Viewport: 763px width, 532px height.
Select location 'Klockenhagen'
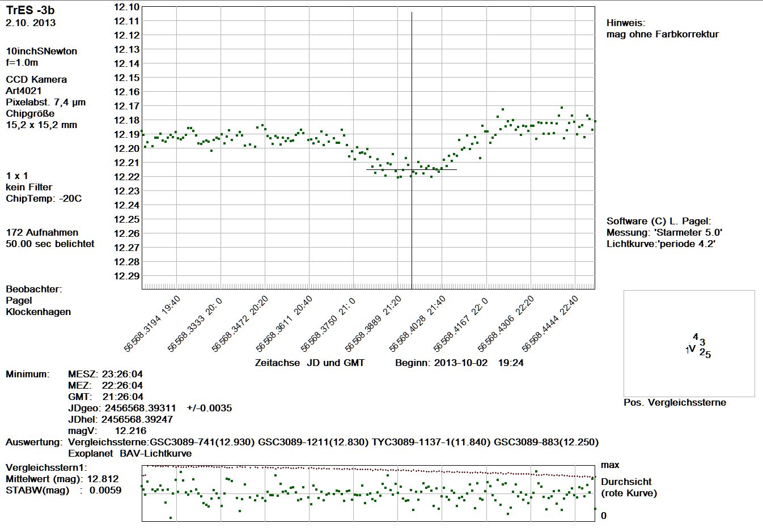click(39, 312)
